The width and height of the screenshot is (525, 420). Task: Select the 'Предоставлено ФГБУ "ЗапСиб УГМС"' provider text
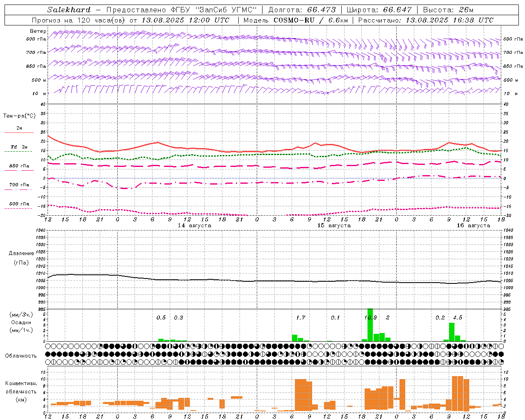[x=181, y=10]
